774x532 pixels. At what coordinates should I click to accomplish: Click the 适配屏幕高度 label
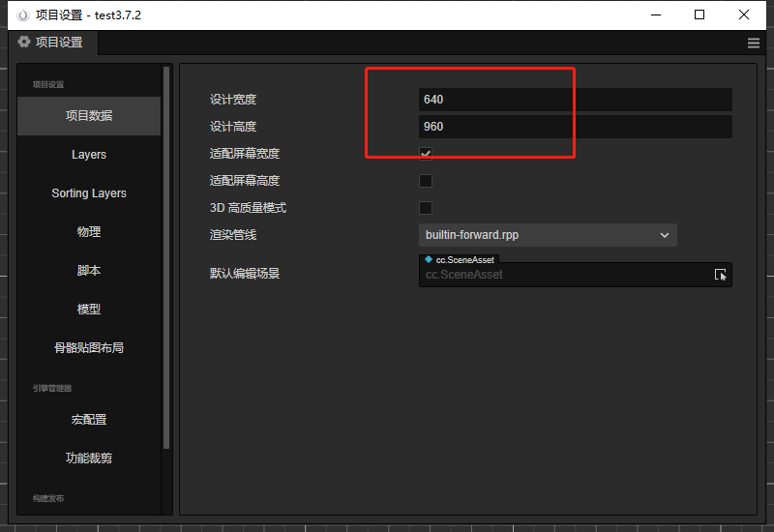pos(245,181)
